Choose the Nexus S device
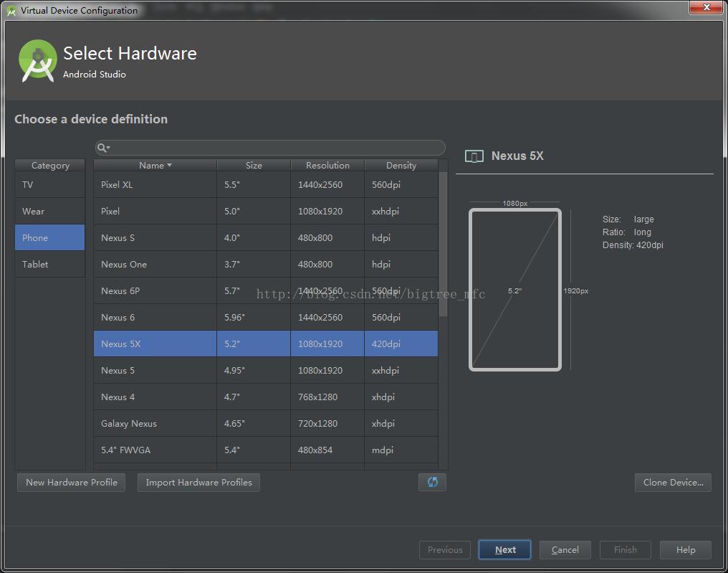Screen dimensions: 728x573 tap(266, 237)
